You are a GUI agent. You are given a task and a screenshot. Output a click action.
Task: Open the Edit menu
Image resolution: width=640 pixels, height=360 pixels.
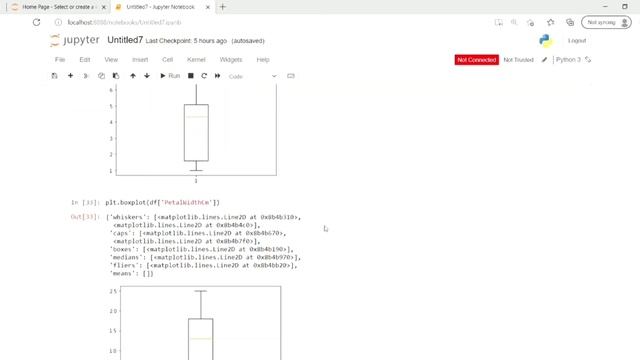click(x=84, y=60)
